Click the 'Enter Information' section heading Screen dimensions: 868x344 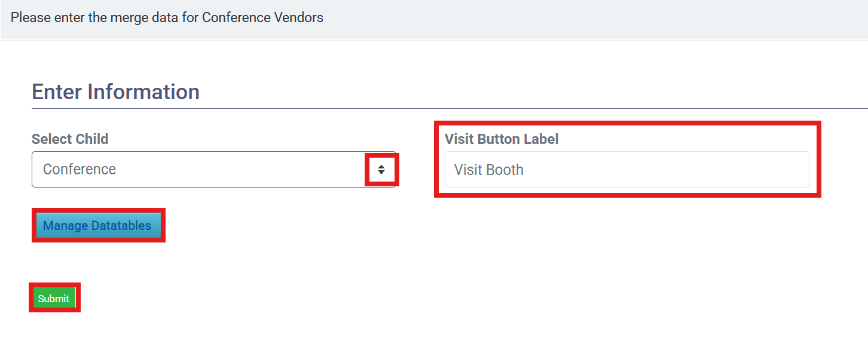click(x=115, y=92)
